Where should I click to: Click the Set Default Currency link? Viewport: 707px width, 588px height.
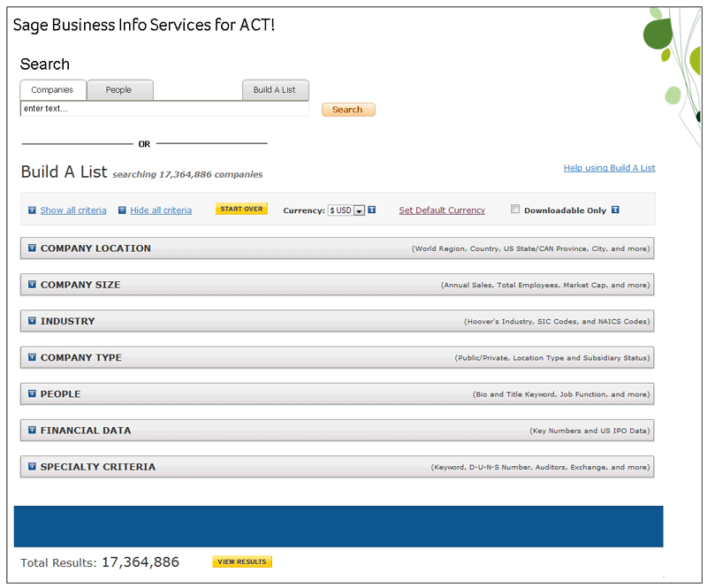pyautogui.click(x=442, y=210)
